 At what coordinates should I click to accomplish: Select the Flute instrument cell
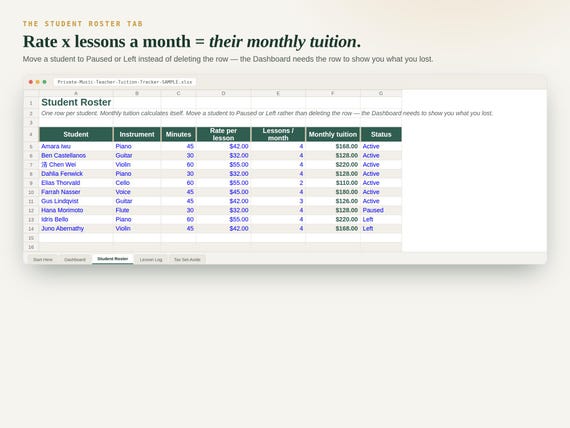137,210
